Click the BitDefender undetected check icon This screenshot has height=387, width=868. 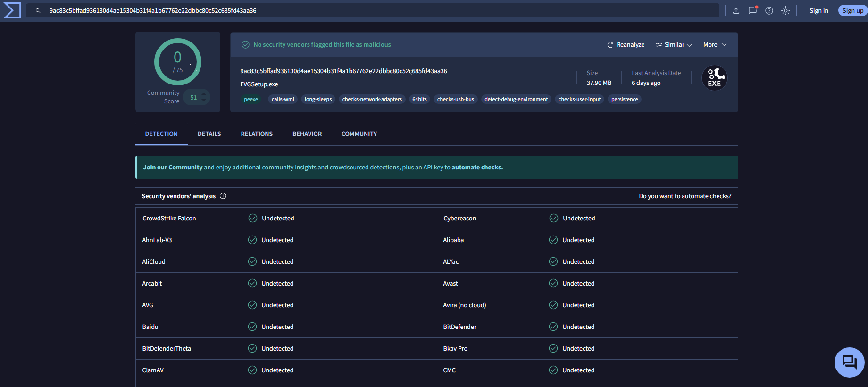(x=553, y=327)
